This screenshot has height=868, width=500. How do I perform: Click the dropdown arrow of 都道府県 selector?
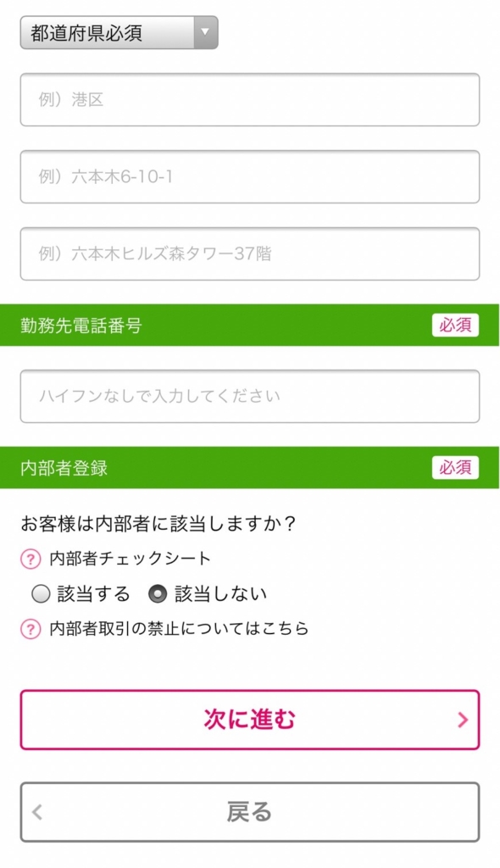[205, 32]
